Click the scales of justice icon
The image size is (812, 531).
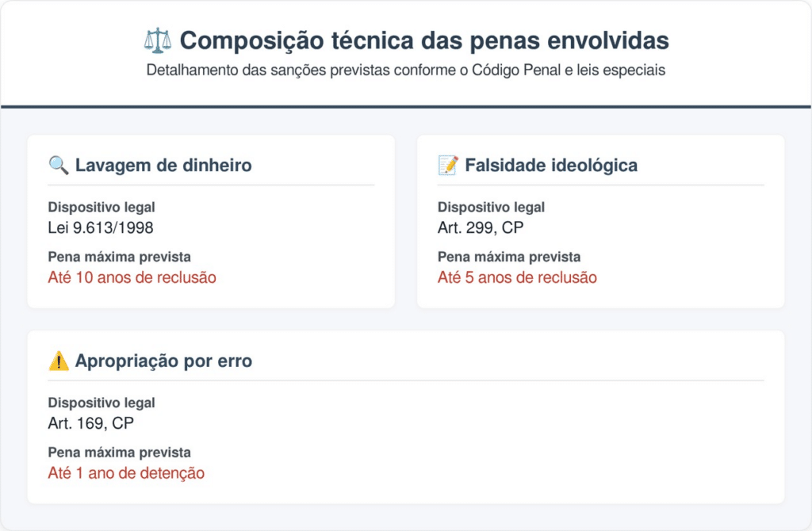coord(157,40)
